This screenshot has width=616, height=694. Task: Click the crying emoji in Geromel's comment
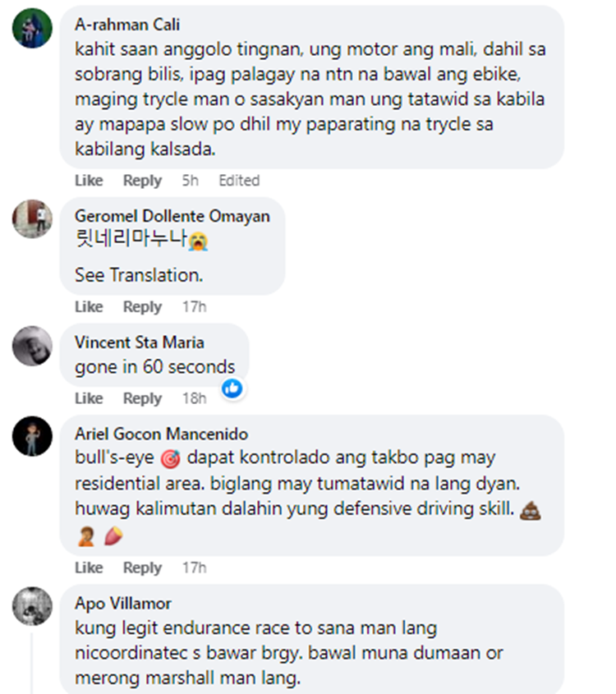(x=198, y=241)
